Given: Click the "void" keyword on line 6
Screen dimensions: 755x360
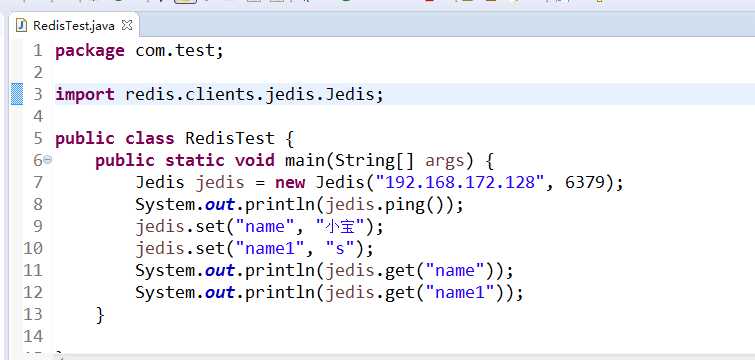Looking at the screenshot, I should pos(255,160).
